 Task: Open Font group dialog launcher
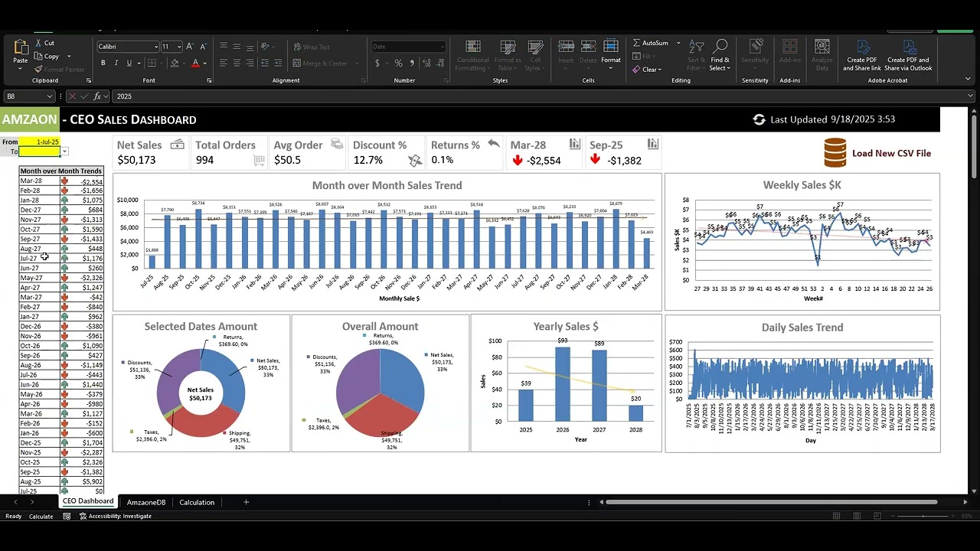tap(209, 80)
